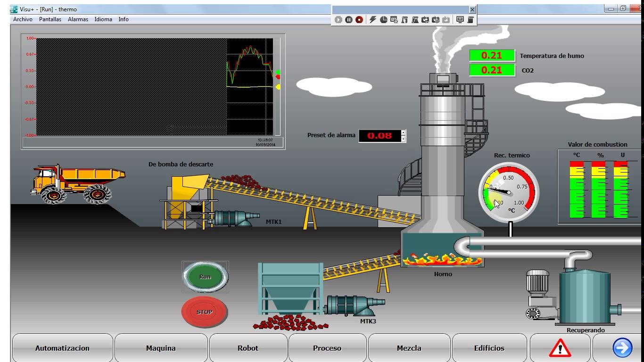
Task: Open the Archivo menu
Action: point(23,19)
